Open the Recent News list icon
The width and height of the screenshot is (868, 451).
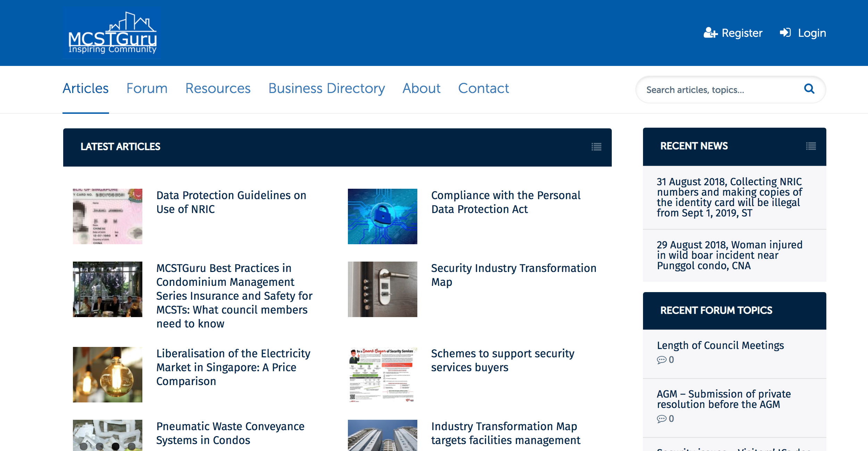coord(811,146)
